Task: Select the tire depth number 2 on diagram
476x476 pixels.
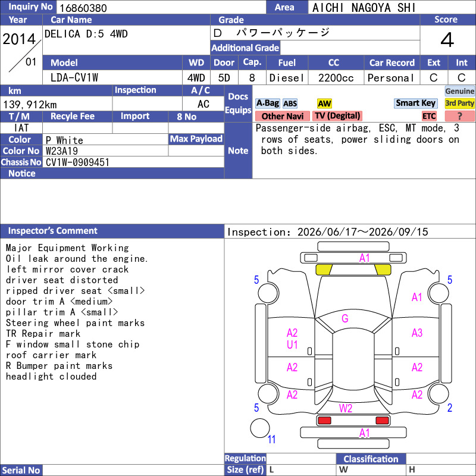Action: click(450, 408)
